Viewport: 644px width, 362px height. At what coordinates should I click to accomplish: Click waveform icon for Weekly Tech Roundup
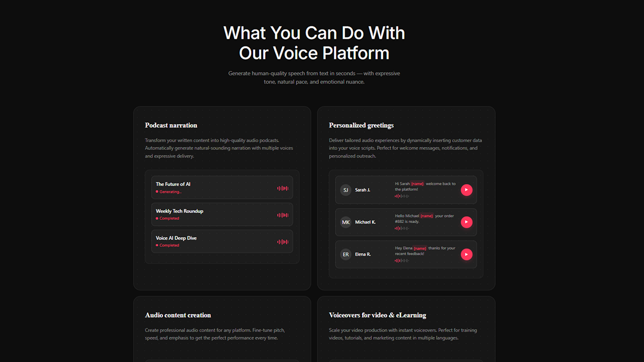click(283, 215)
